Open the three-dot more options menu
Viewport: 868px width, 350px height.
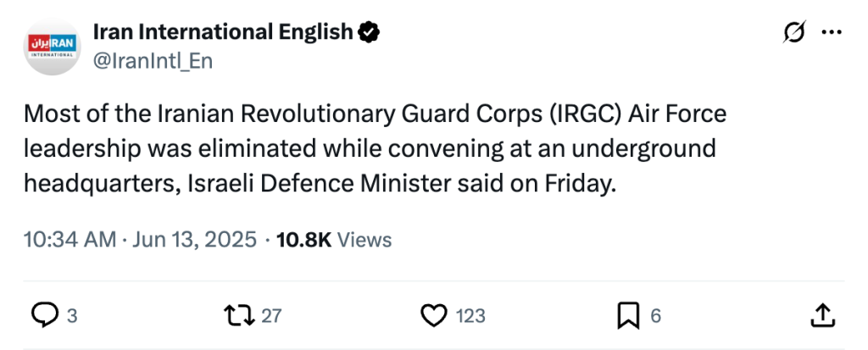pos(832,33)
